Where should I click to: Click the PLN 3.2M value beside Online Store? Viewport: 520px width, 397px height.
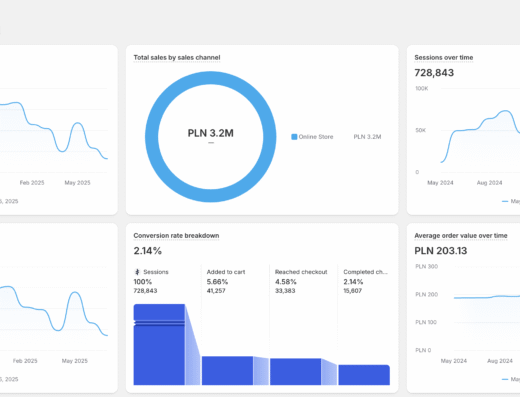tap(367, 137)
